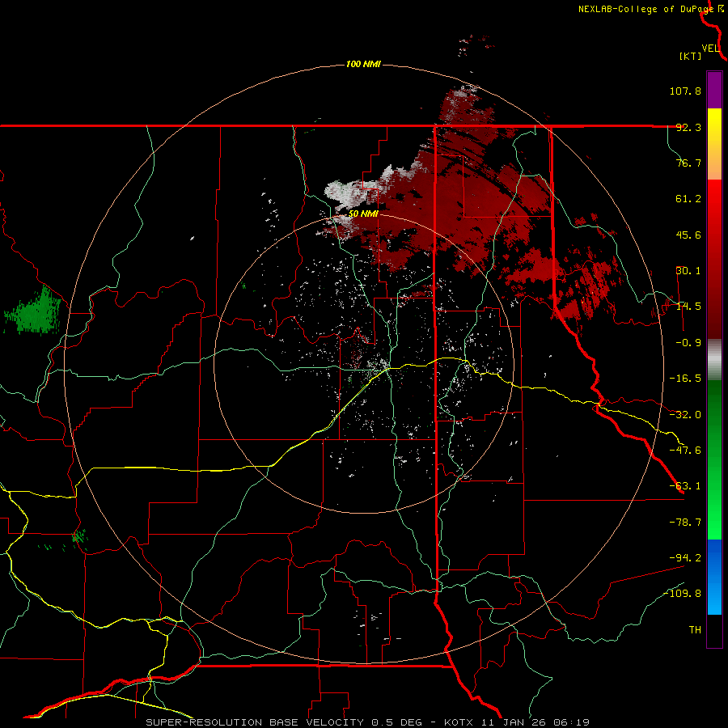Click the purple segment of the color bar
Viewport: 728px width, 728px height.
714,90
